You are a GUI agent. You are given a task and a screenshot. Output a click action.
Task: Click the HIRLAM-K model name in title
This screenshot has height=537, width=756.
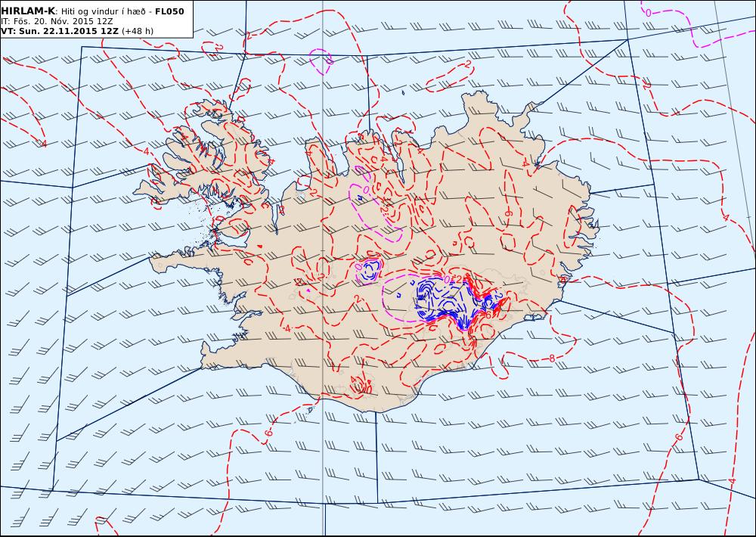[28, 11]
